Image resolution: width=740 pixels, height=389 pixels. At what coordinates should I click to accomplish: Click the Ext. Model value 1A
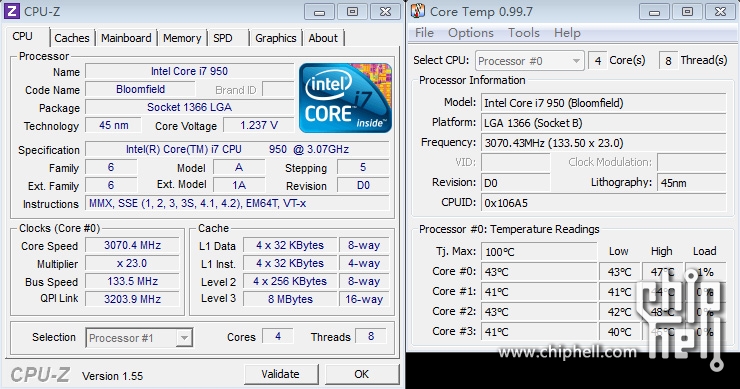239,185
